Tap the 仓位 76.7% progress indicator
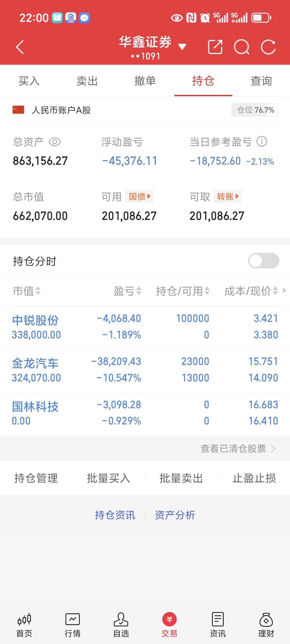 tap(254, 110)
